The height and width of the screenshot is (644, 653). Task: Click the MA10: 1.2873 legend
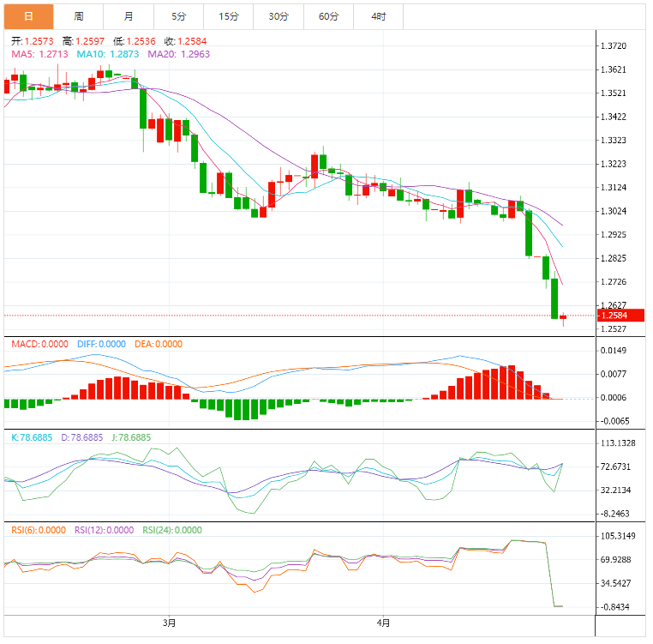point(108,54)
